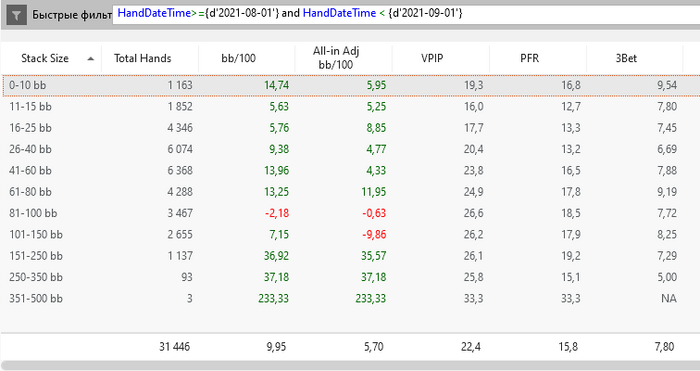Select the 101-150 bb row
The image size is (700, 371).
pyautogui.click(x=350, y=234)
